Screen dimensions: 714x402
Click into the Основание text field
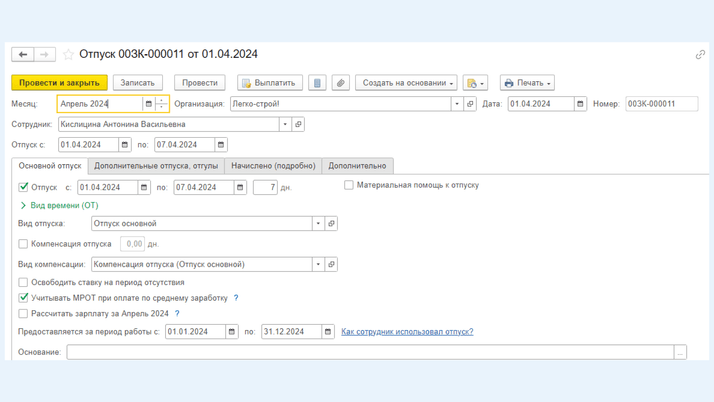pos(370,352)
